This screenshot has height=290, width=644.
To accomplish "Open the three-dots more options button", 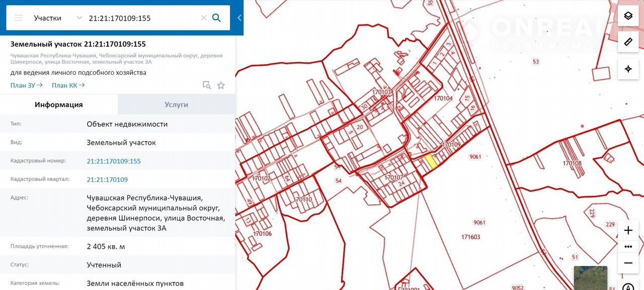I will 628,247.
